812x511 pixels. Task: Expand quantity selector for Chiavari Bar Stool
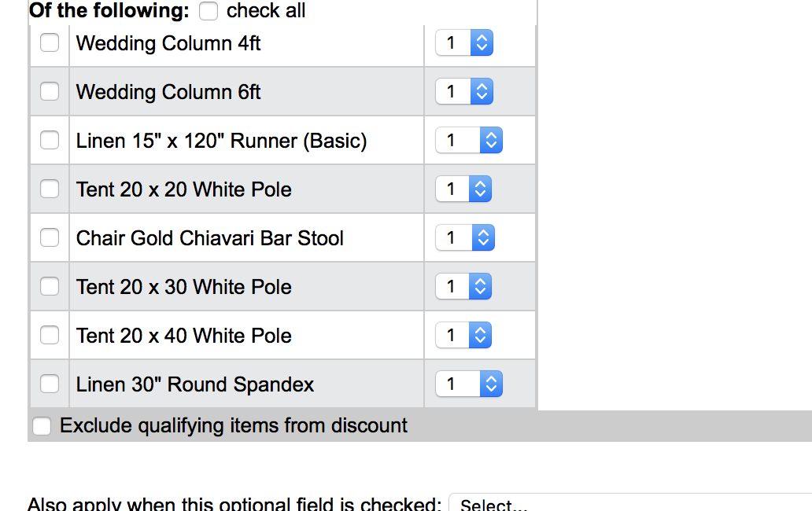[465, 237]
